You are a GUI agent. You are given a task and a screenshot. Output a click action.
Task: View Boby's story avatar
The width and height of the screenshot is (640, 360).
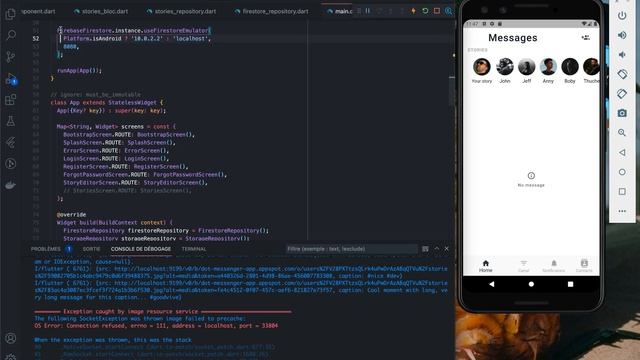pyautogui.click(x=570, y=67)
